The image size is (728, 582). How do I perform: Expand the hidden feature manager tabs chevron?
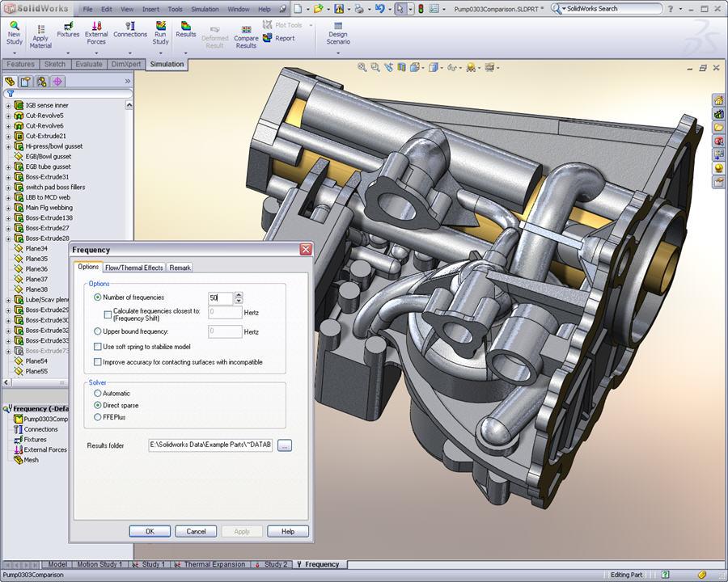click(128, 81)
